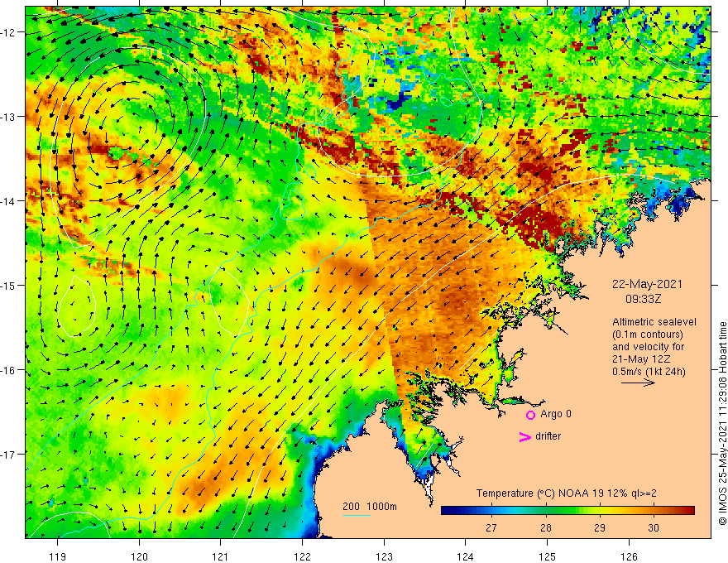Click the temperature color bar
This screenshot has height=563, width=728.
click(x=568, y=511)
